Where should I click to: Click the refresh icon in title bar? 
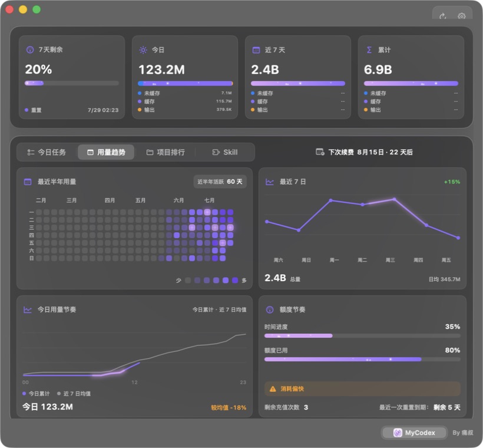point(442,16)
